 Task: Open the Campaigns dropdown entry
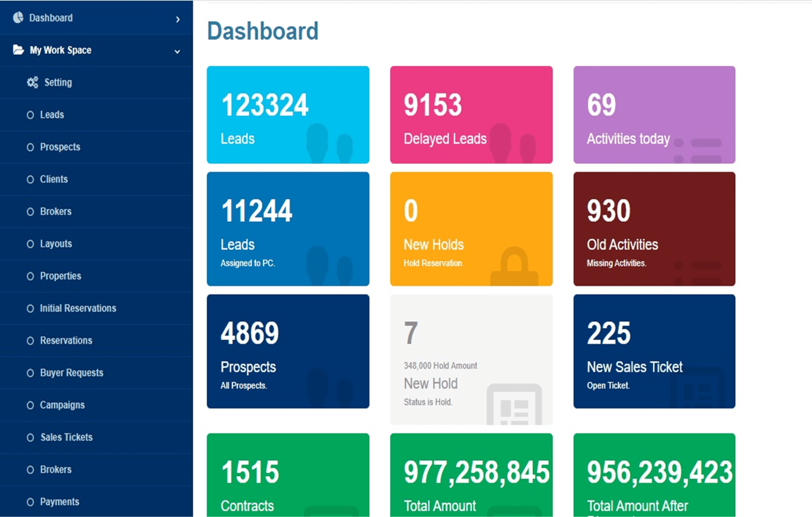click(62, 405)
